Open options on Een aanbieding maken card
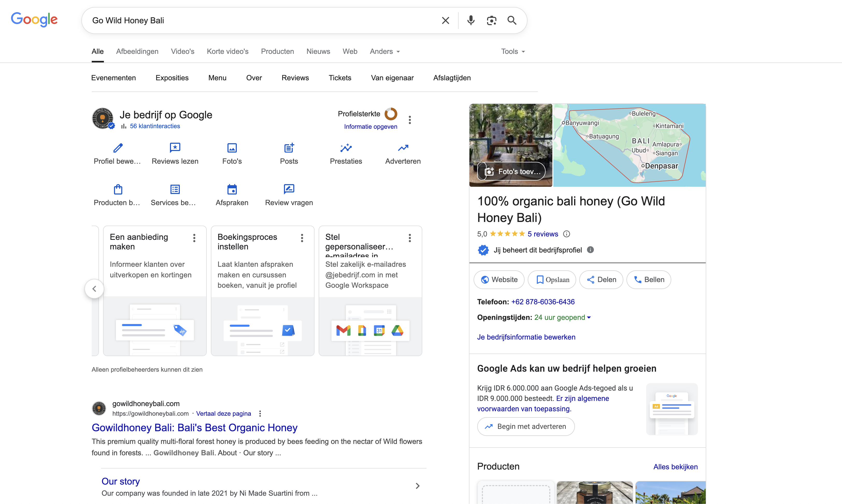The image size is (842, 504). point(194,238)
